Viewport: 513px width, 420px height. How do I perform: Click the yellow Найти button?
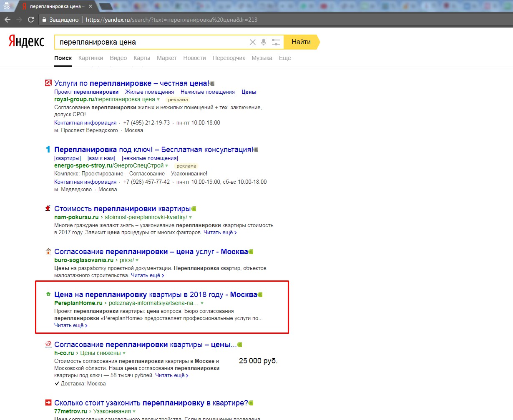click(301, 42)
